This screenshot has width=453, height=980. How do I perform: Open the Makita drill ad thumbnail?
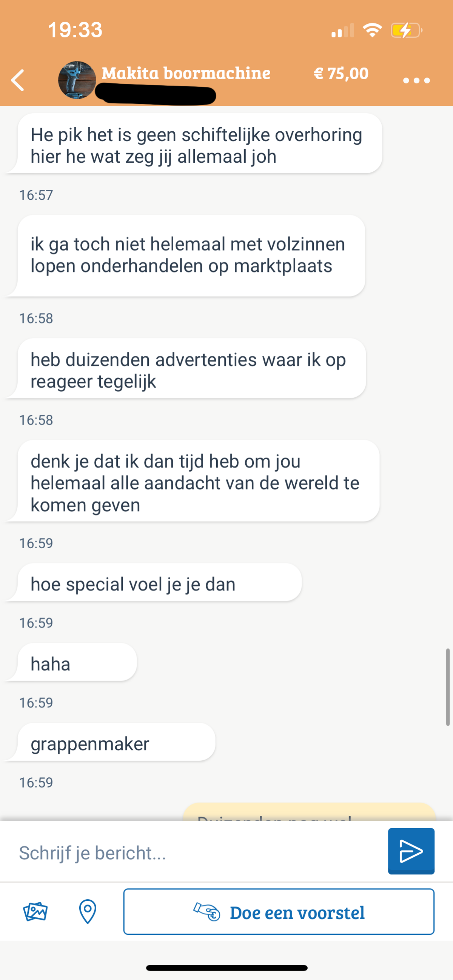pos(77,80)
